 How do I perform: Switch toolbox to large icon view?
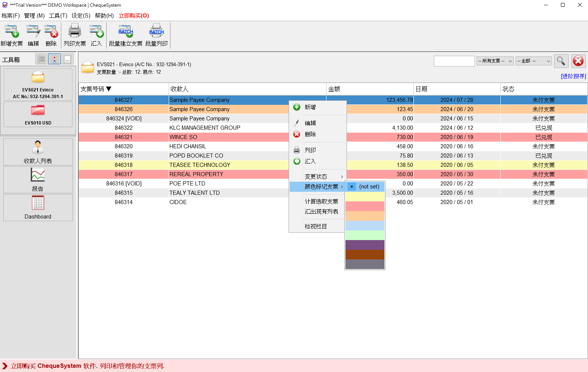point(54,59)
